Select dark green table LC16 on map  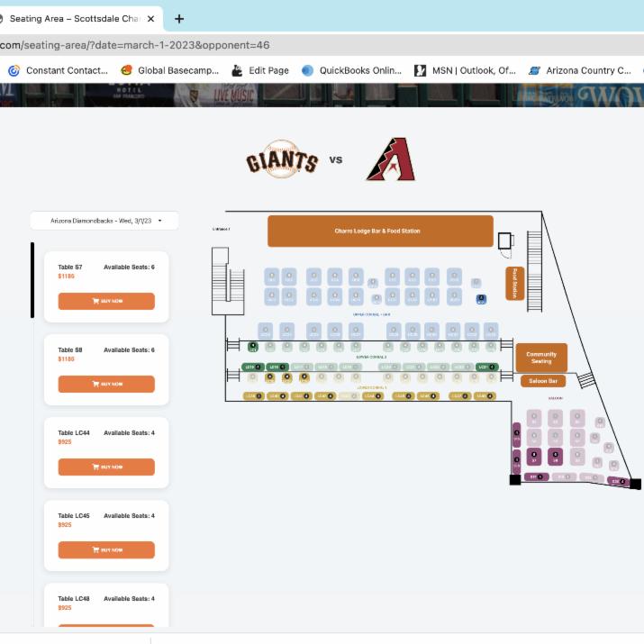tap(277, 367)
